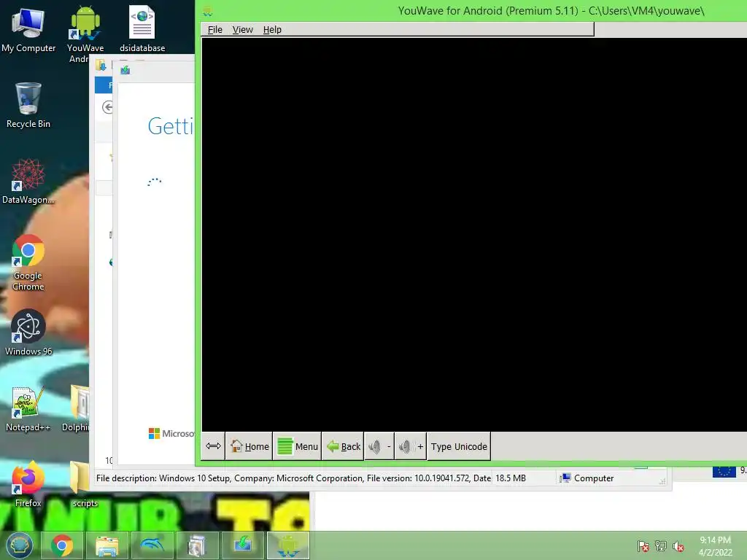747x560 pixels.
Task: Open My Computer desktop icon
Action: [28, 29]
